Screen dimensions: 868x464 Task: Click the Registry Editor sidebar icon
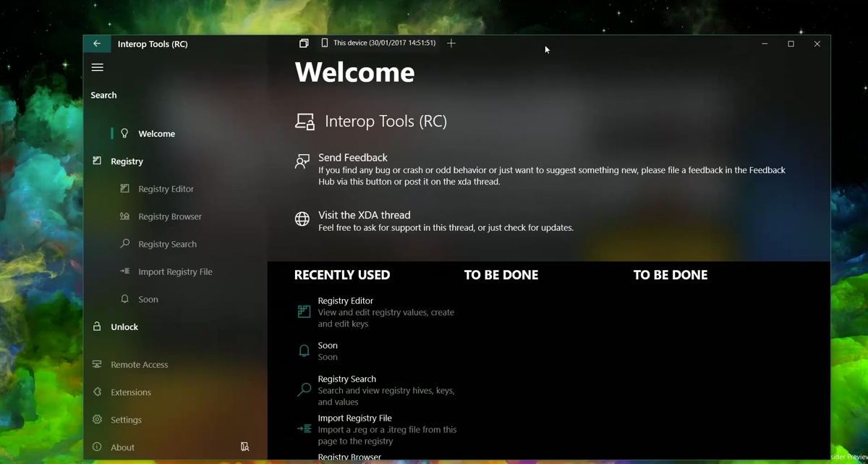click(124, 188)
